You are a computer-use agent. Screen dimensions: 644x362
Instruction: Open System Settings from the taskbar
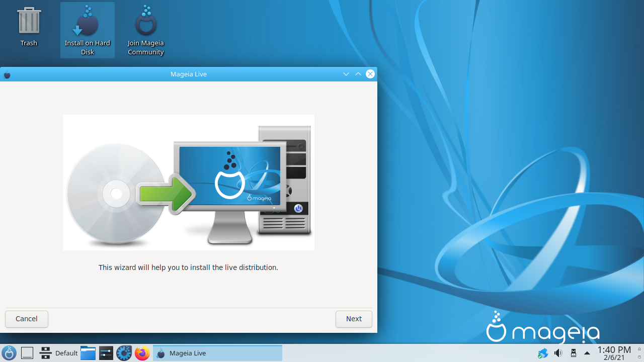tap(106, 353)
